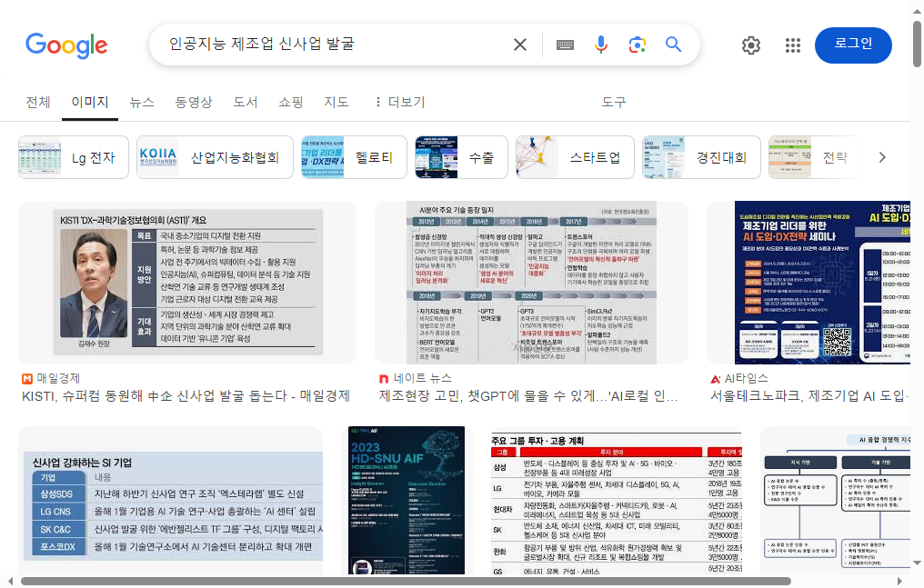This screenshot has width=924, height=588.
Task: Open the KISTI 슈퍼컴 동원해 article link
Action: [186, 396]
